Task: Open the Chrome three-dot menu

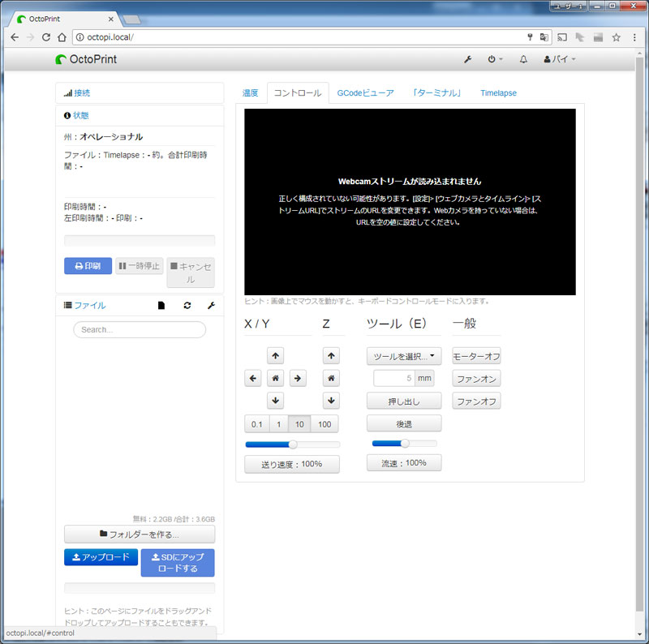Action: pyautogui.click(x=634, y=37)
